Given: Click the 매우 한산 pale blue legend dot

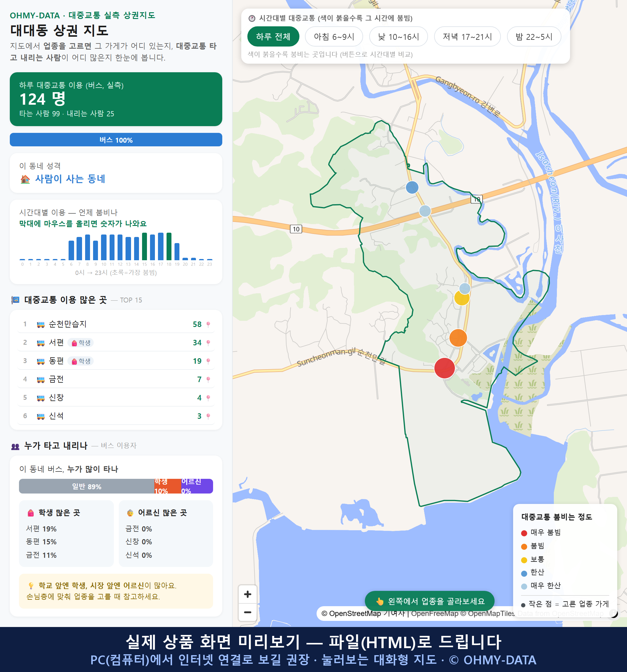Looking at the screenshot, I should [524, 587].
